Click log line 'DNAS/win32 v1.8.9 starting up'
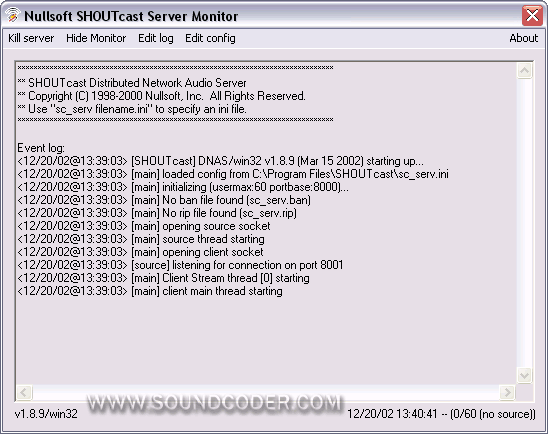Viewport: 548px width, 434px height. (221, 161)
